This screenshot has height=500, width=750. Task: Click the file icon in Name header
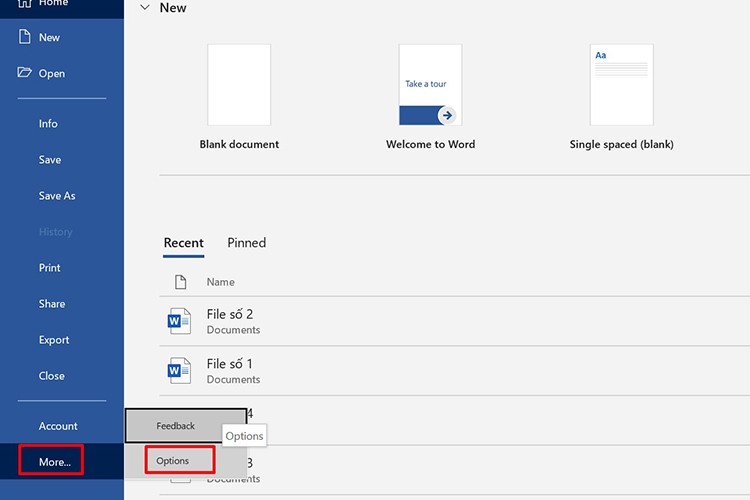(x=180, y=282)
